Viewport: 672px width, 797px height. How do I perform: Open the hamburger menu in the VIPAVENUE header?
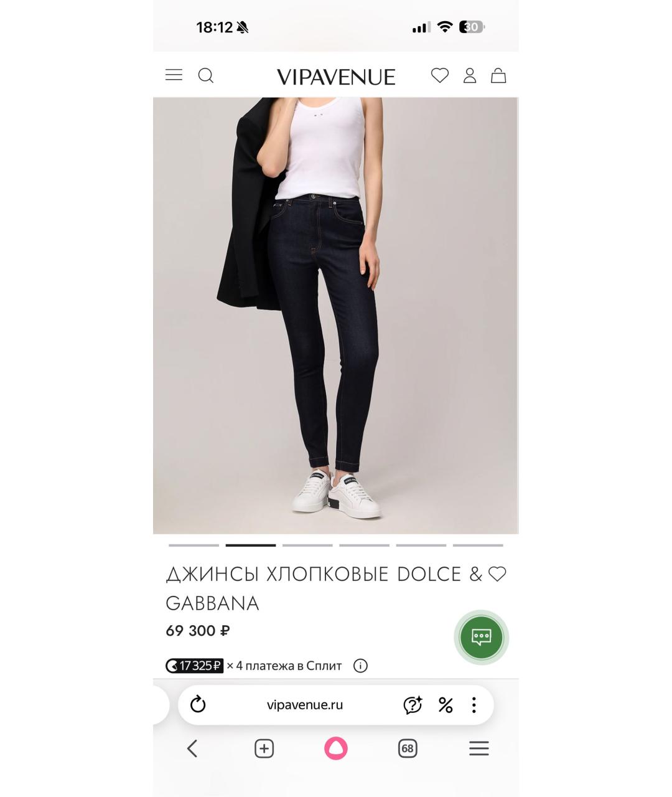(x=174, y=75)
